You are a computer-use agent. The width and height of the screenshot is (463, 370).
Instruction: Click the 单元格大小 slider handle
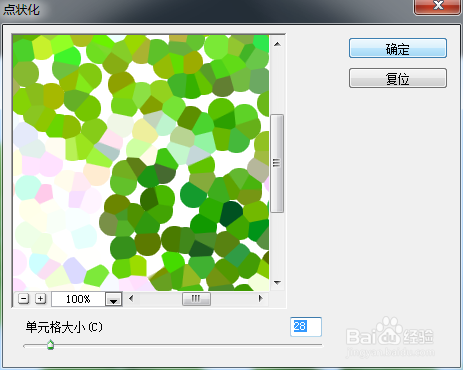coord(50,345)
